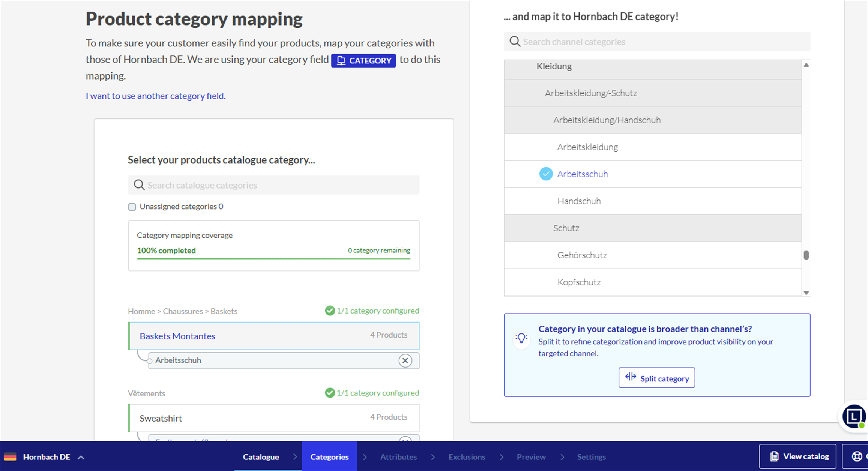Click the catalogue search magnifier icon
The height and width of the screenshot is (471, 868).
pyautogui.click(x=139, y=185)
